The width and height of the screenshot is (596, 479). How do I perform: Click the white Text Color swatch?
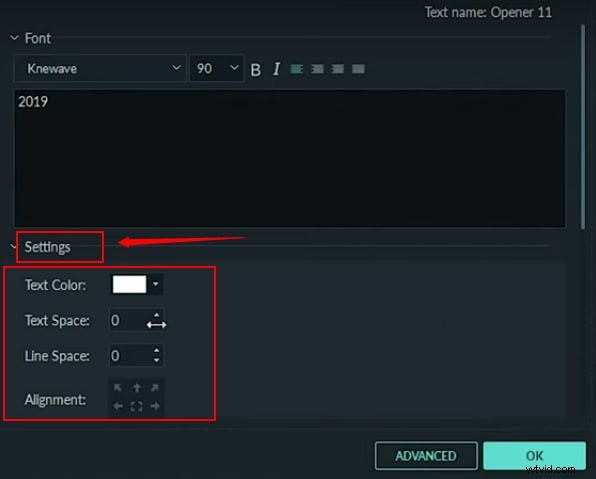click(129, 284)
